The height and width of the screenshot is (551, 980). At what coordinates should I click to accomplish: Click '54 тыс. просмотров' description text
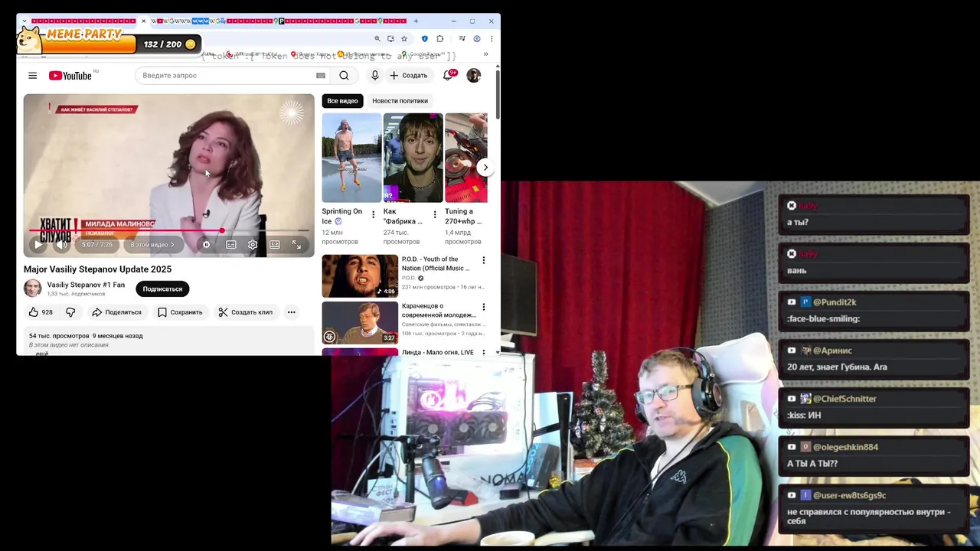click(x=59, y=336)
